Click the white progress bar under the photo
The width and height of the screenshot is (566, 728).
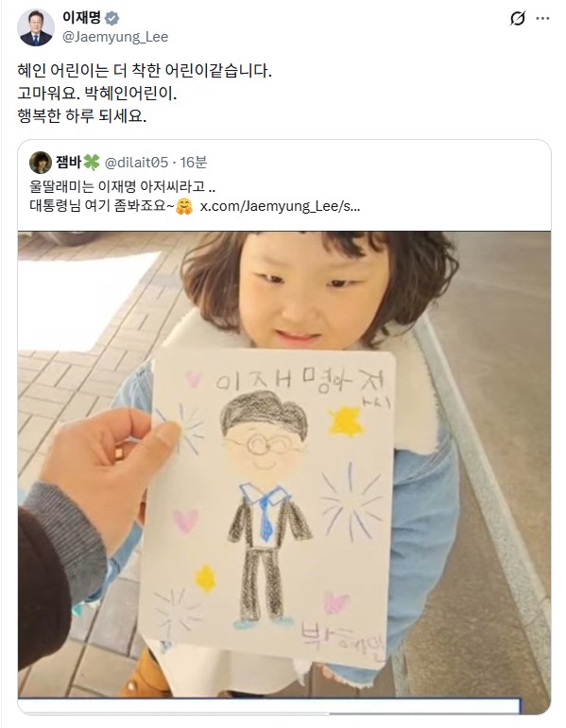point(269,705)
